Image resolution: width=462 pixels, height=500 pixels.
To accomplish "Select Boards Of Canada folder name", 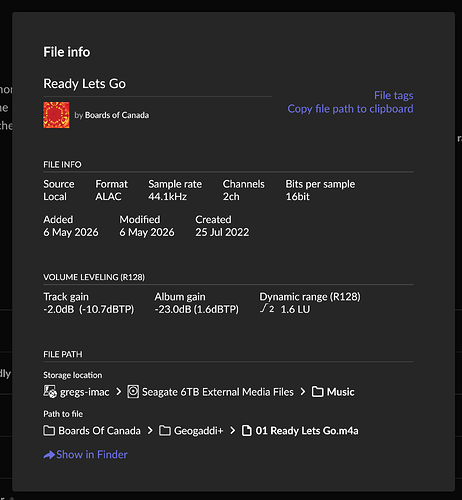I will click(99, 431).
